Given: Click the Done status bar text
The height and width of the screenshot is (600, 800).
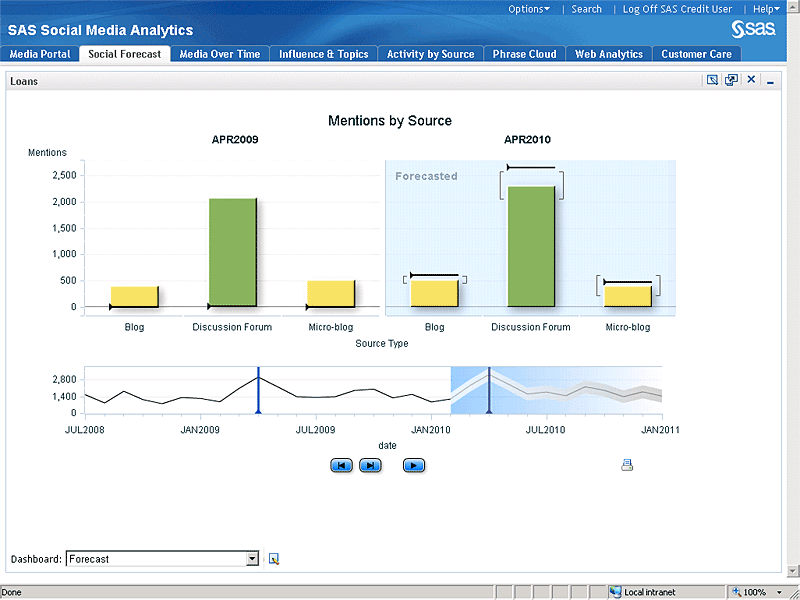Looking at the screenshot, I should (x=12, y=592).
